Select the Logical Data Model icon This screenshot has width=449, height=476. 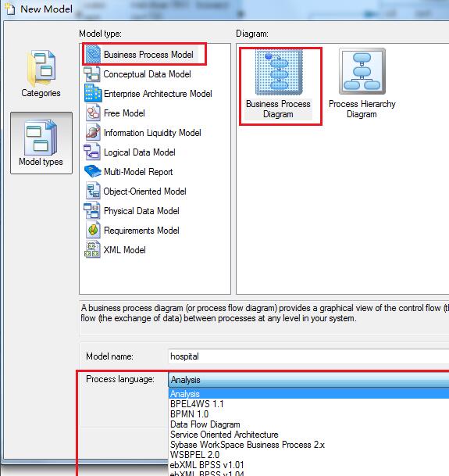tap(92, 152)
